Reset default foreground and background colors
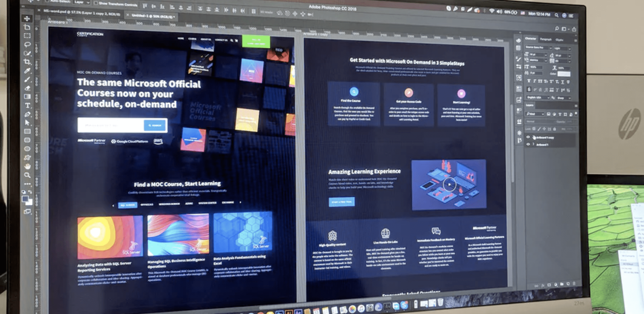This screenshot has width=644, height=314. click(x=24, y=192)
